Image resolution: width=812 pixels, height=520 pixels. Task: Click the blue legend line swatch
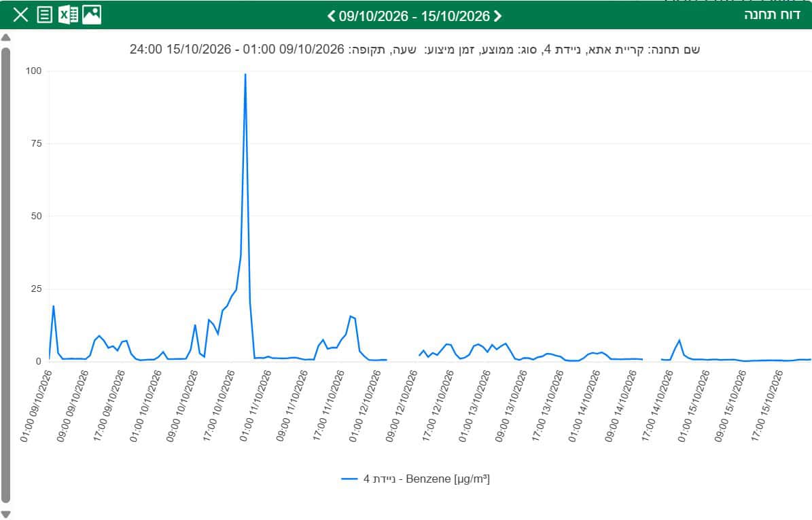point(349,479)
